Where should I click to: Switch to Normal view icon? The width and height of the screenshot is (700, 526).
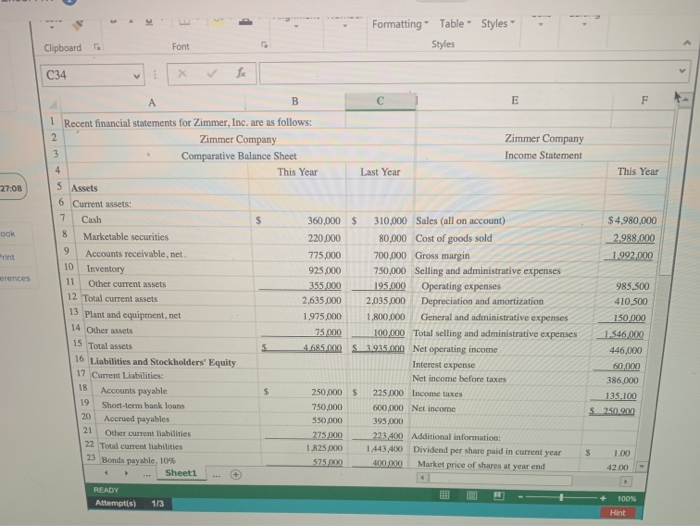pos(445,495)
